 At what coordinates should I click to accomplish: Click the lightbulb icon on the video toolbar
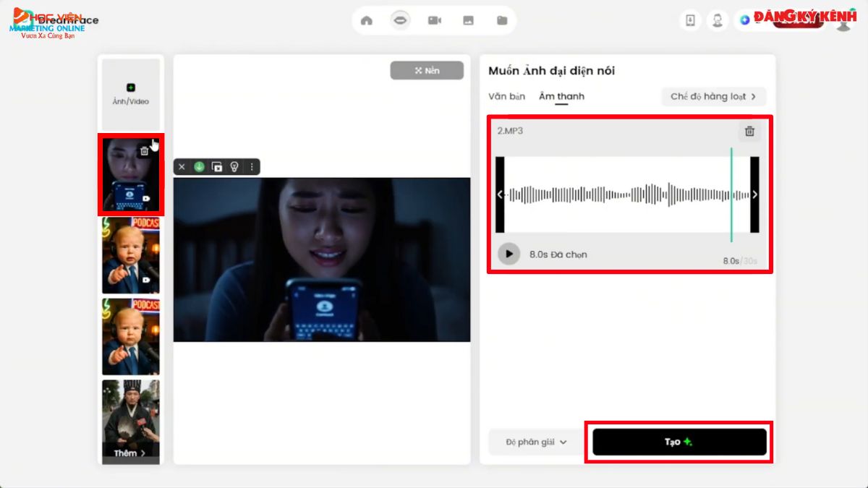(x=233, y=167)
